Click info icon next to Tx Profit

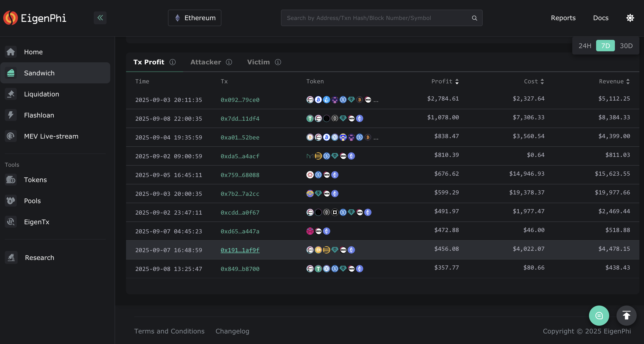(x=173, y=62)
